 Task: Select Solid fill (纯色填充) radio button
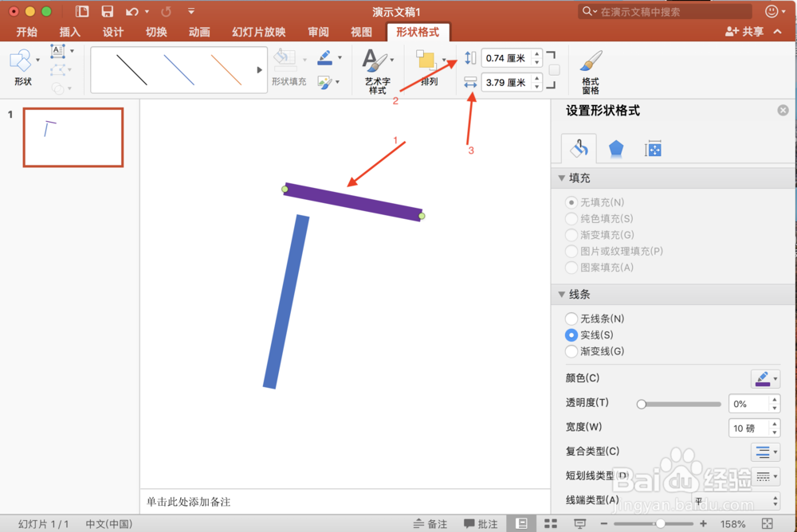pyautogui.click(x=571, y=218)
